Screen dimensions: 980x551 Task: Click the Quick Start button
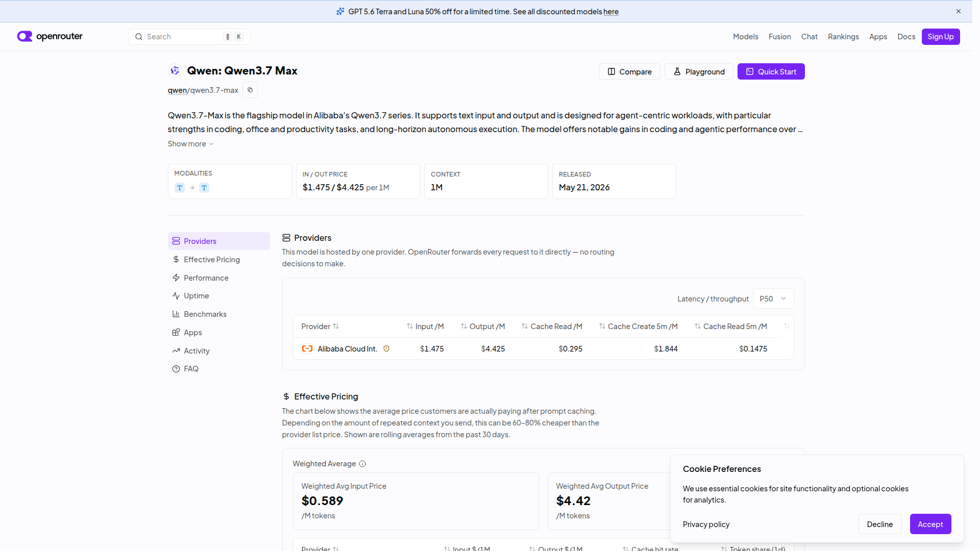click(x=771, y=71)
